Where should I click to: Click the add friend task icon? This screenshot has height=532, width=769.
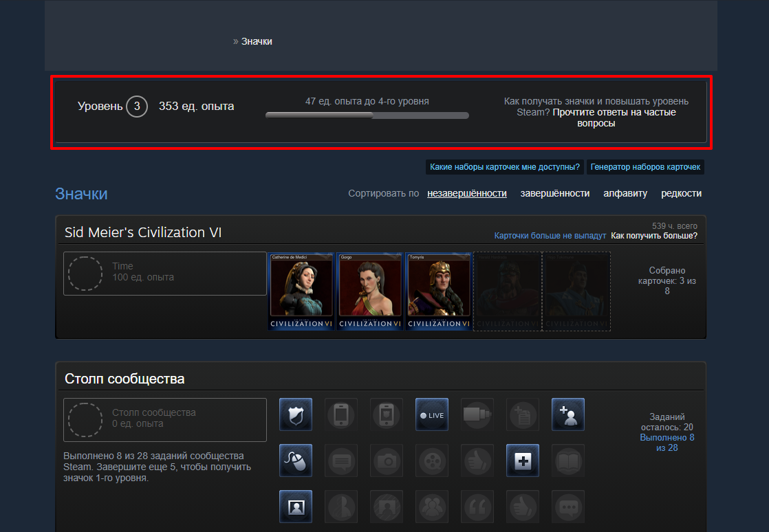pos(568,414)
